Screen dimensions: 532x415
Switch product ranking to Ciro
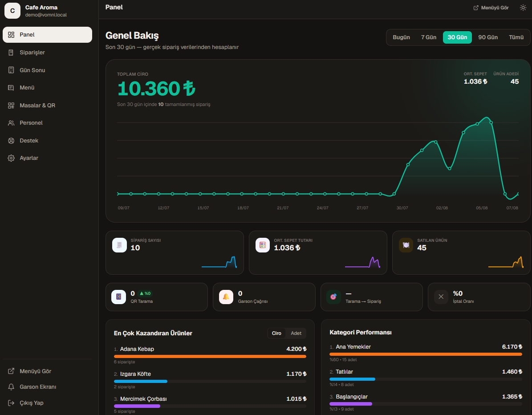(x=276, y=333)
